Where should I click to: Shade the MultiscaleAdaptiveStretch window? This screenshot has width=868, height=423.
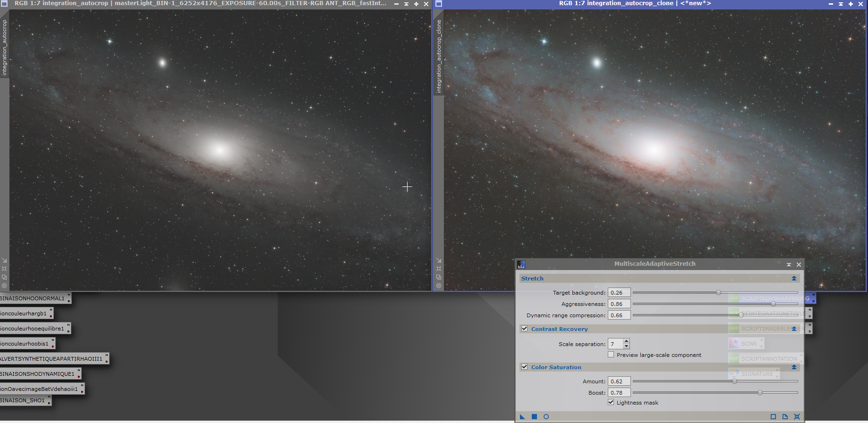click(x=789, y=264)
